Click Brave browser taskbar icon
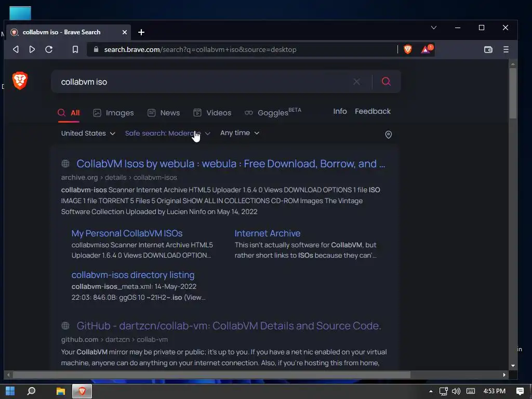 [x=82, y=391]
